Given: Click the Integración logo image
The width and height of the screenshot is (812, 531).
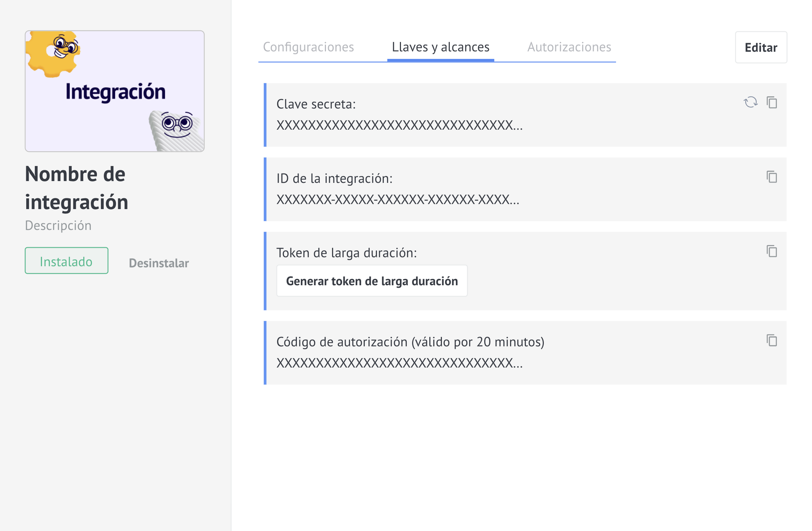Looking at the screenshot, I should click(115, 91).
